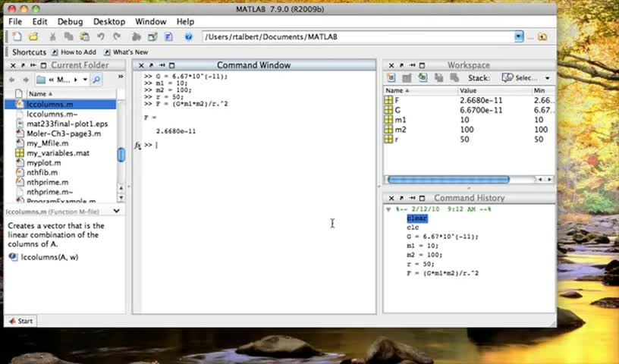Click the Current Folder forward arrow
The image size is (619, 364).
pyautogui.click(x=26, y=80)
